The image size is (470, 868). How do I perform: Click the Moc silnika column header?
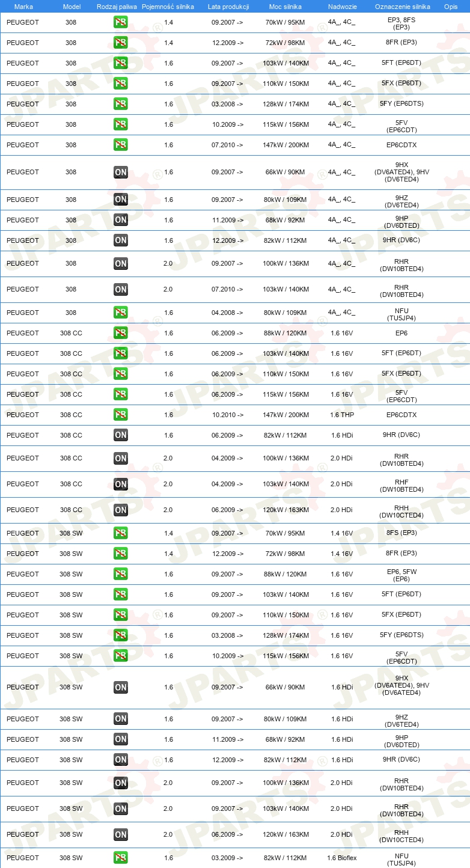[285, 6]
